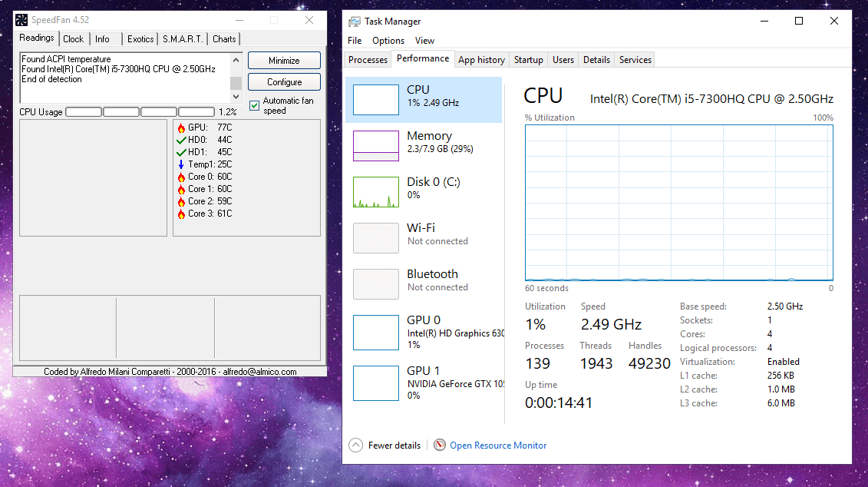This screenshot has height=487, width=868.
Task: Open Resource Monitor via the link
Action: coord(498,445)
